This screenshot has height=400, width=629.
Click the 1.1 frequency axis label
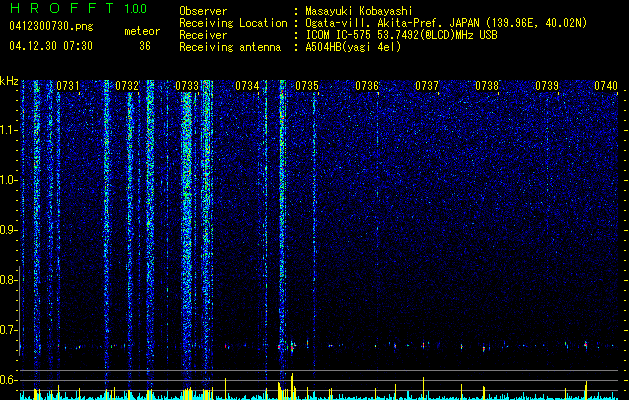click(x=9, y=130)
